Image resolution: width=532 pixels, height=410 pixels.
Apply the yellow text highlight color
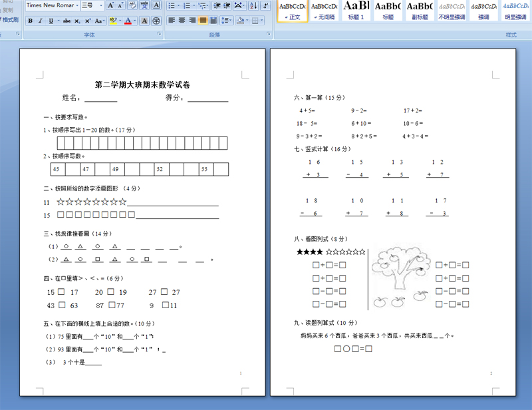click(x=113, y=21)
